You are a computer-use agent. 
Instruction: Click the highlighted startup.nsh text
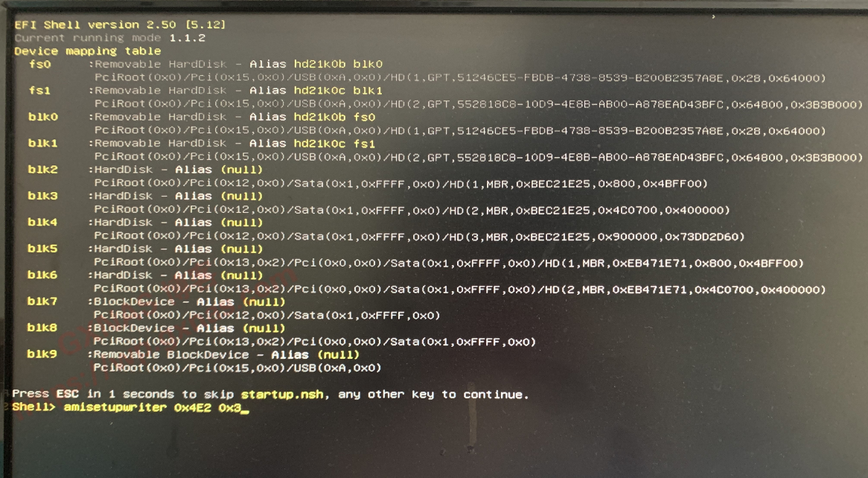tap(282, 394)
